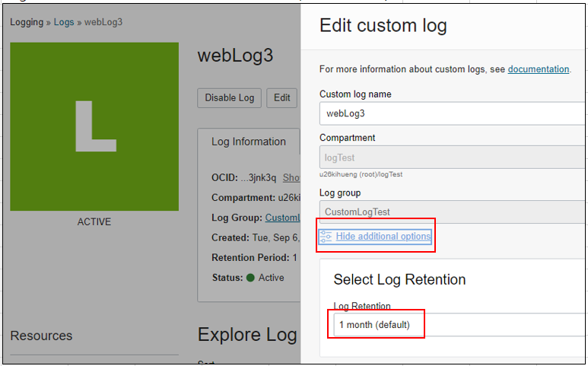
Task: Click Hide additional options link
Action: (383, 236)
